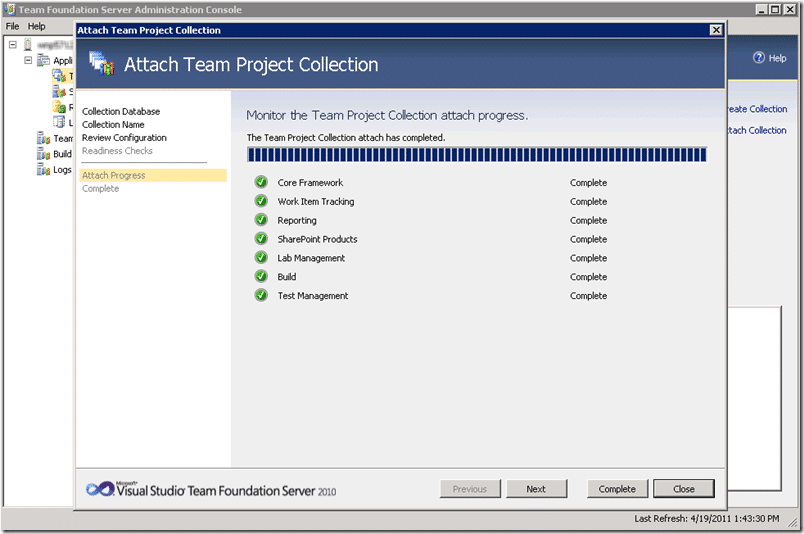Click the Attach Team Project Collection header icon
The height and width of the screenshot is (534, 804).
pos(102,64)
